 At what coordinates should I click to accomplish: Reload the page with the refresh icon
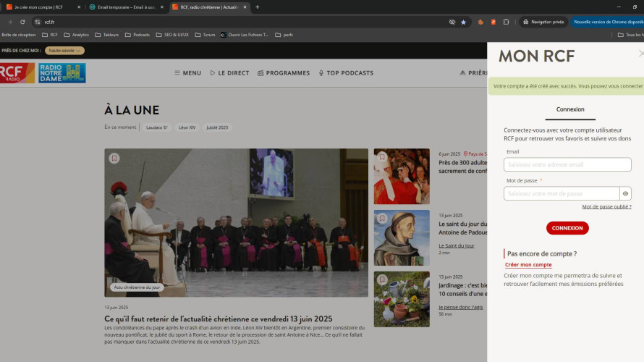tap(22, 22)
